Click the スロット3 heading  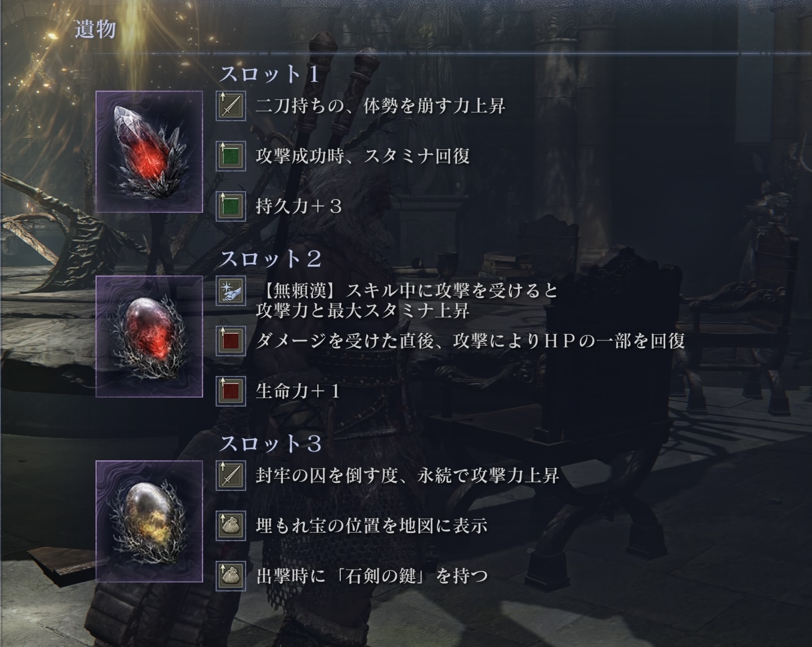(270, 444)
